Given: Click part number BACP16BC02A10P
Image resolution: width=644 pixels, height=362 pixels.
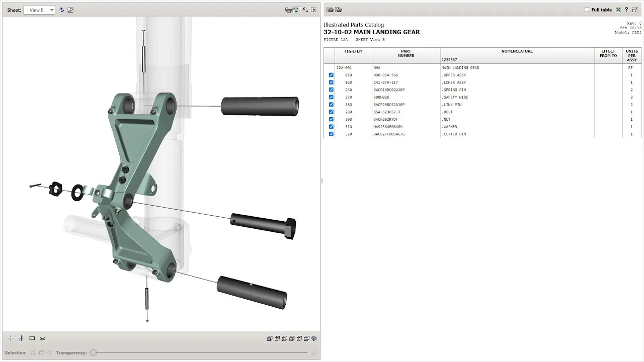Looking at the screenshot, I should click(389, 90).
